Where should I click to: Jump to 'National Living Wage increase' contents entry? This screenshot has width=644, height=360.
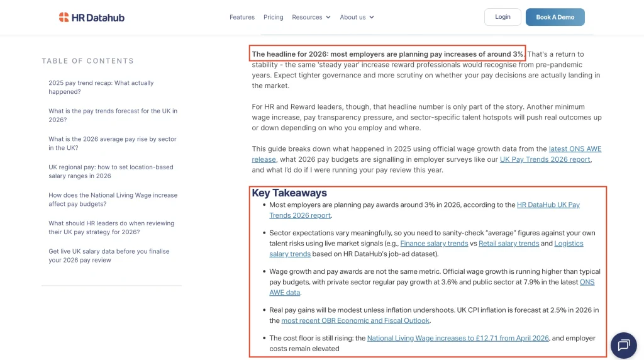tap(113, 200)
